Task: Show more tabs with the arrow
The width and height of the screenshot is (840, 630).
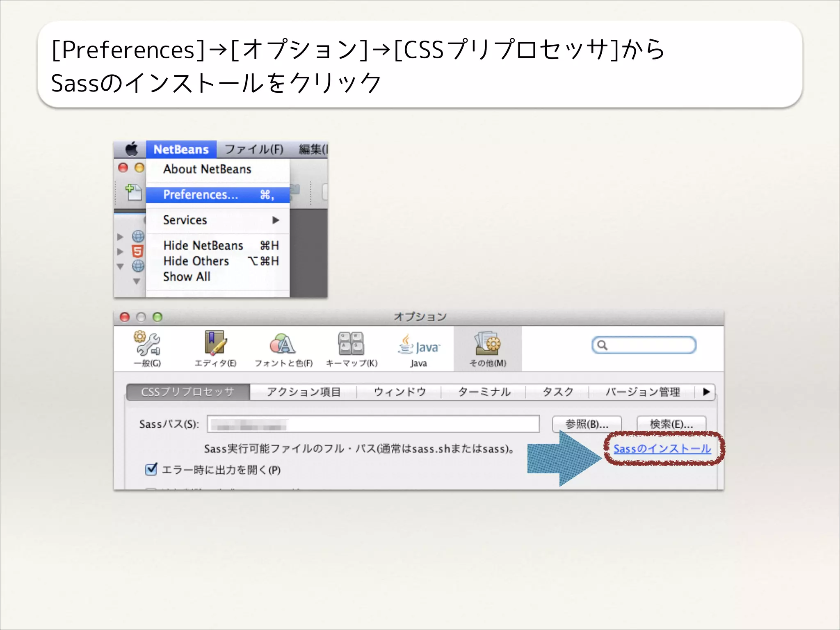Action: tap(706, 392)
